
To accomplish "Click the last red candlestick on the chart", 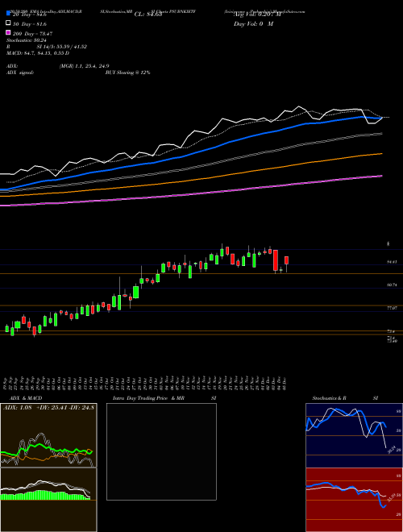I will (287, 260).
